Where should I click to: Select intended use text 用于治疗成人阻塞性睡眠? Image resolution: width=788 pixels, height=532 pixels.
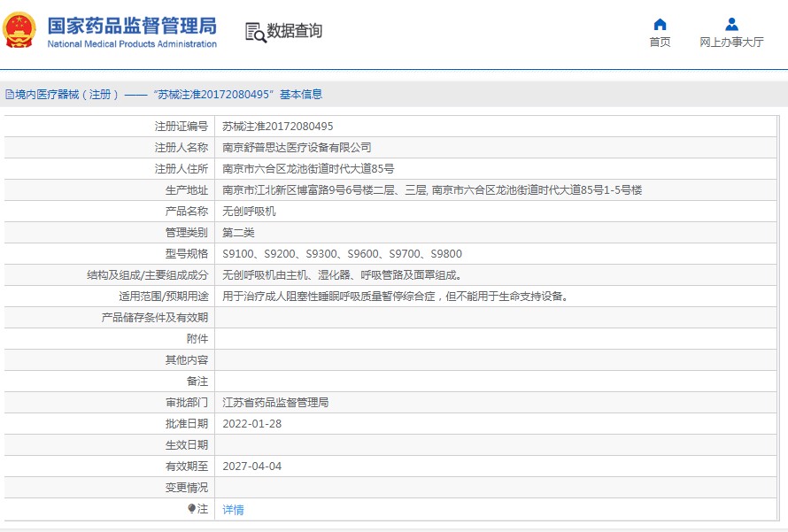pos(396,297)
